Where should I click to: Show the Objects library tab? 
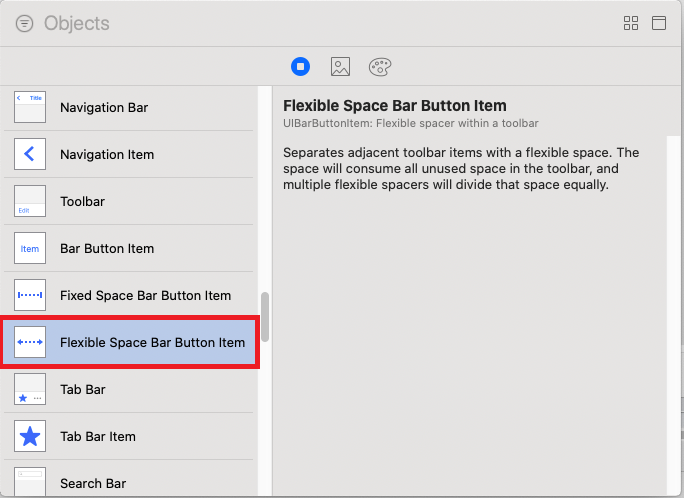click(301, 66)
